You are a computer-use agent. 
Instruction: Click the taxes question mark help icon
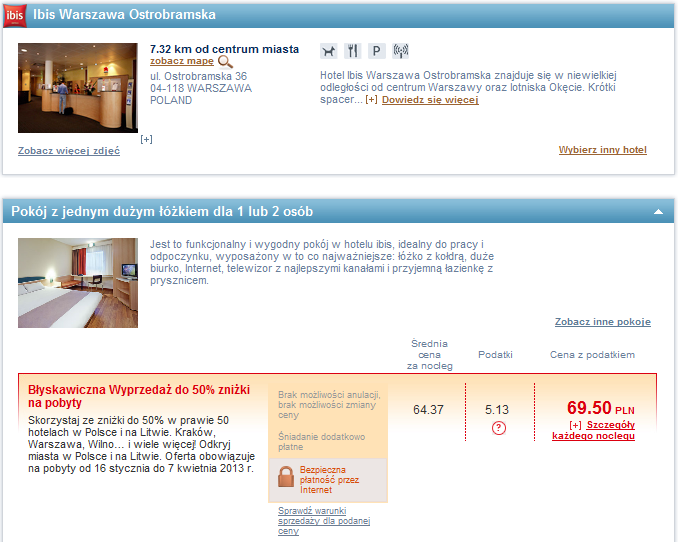click(x=498, y=428)
